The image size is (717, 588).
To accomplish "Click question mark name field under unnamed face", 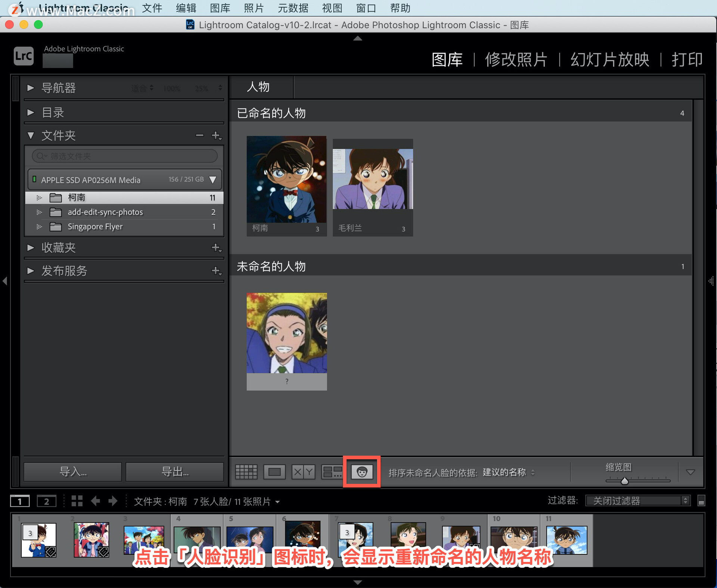I will click(286, 382).
